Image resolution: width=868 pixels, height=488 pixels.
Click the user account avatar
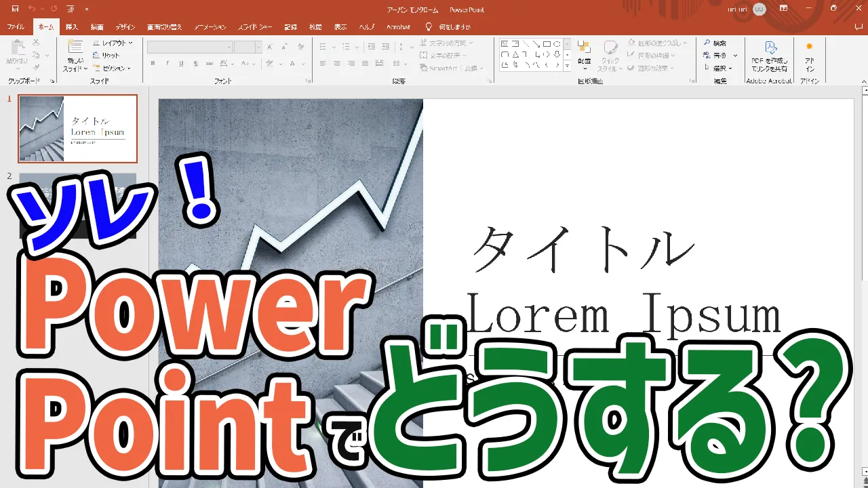(759, 9)
